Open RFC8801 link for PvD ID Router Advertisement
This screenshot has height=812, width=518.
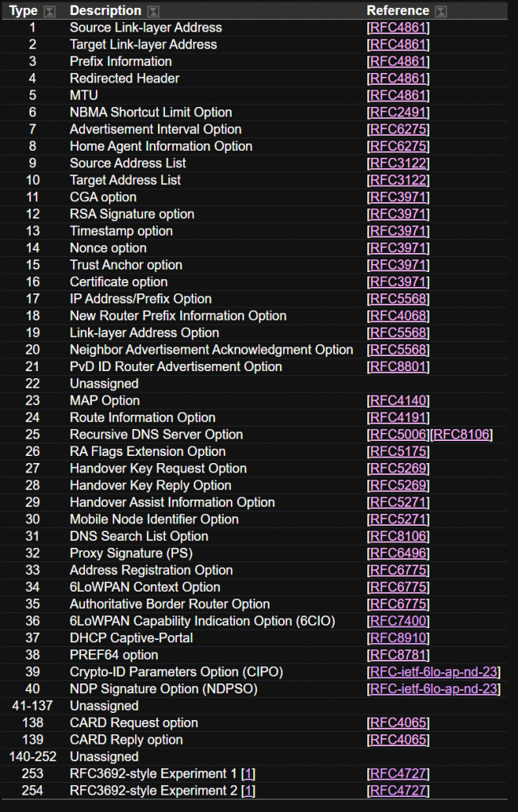pos(398,366)
